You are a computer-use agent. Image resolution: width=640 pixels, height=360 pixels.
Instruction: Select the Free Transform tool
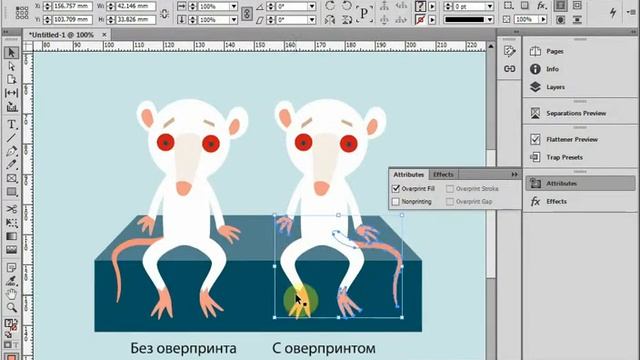coord(11,223)
